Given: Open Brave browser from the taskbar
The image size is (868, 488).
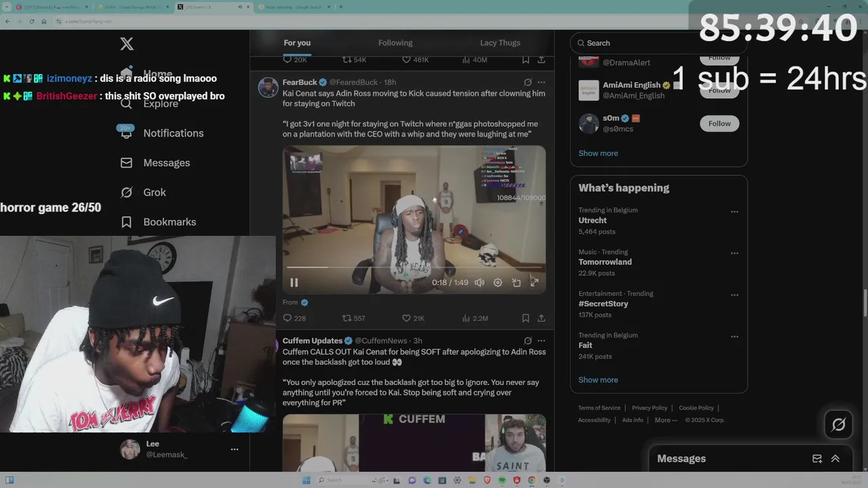Looking at the screenshot, I should point(487,481).
